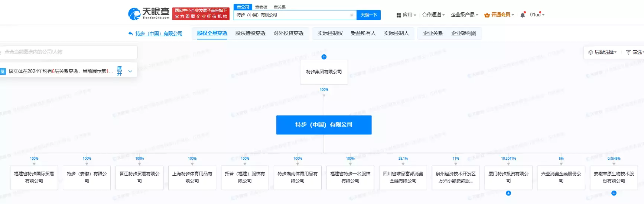The image size is (644, 204).
Task: Click the notification bell icon
Action: coord(523,15)
